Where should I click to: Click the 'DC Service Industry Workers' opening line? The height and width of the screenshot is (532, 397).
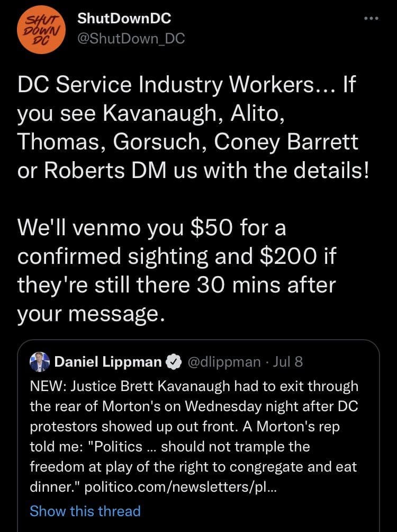(x=186, y=84)
